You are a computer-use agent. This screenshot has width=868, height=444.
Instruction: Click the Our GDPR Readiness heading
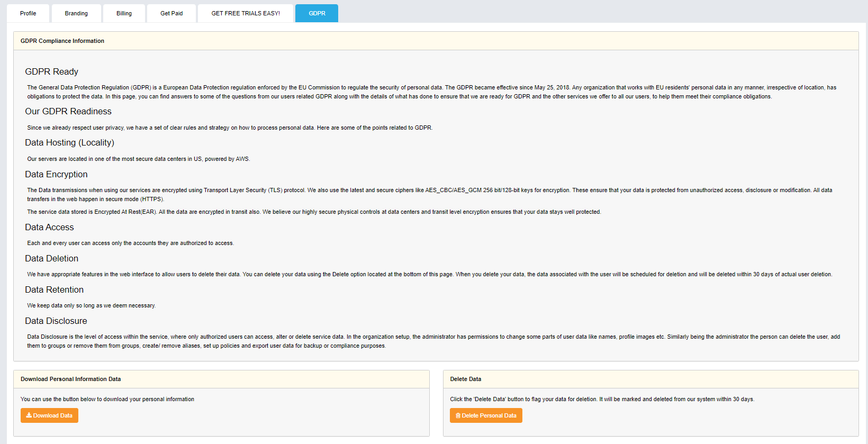(x=68, y=111)
